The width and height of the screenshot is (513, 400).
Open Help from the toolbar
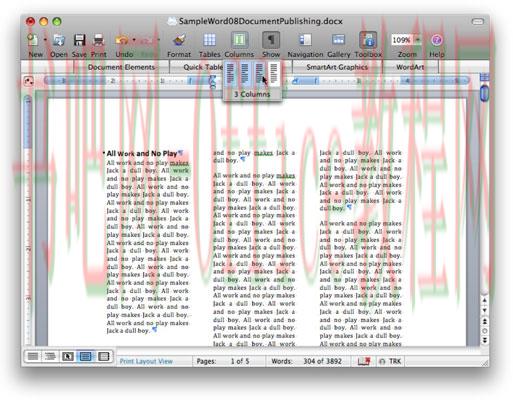coord(437,40)
